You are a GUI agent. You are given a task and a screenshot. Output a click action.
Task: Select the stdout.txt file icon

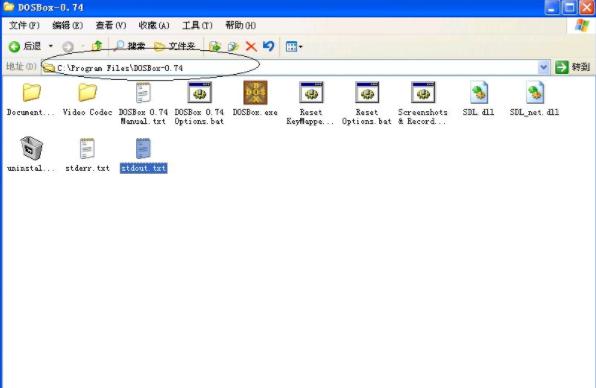point(143,148)
